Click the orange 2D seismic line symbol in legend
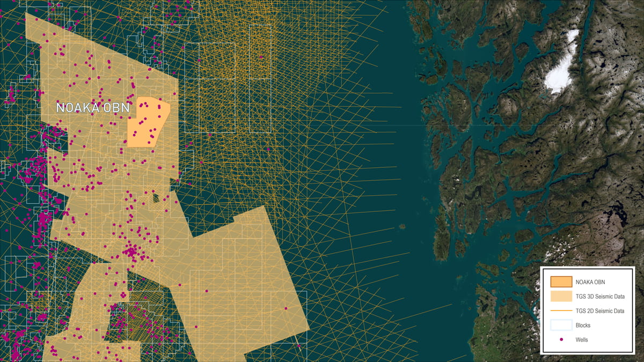Viewport: 644px width, 362px height. (x=561, y=311)
